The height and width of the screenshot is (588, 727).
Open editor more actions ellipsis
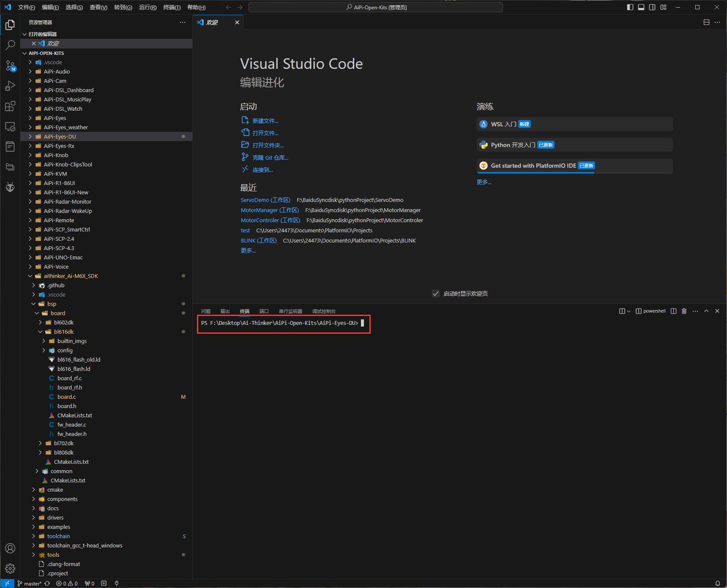click(717, 22)
